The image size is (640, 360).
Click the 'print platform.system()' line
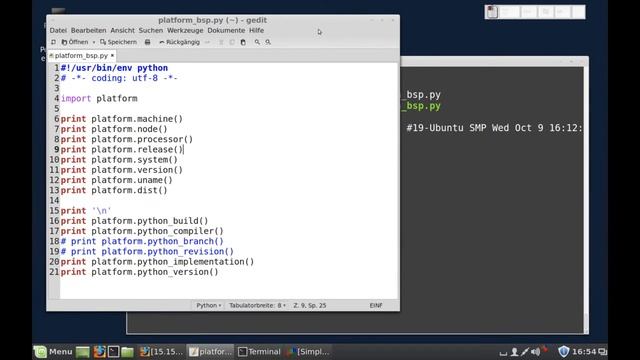(x=119, y=160)
